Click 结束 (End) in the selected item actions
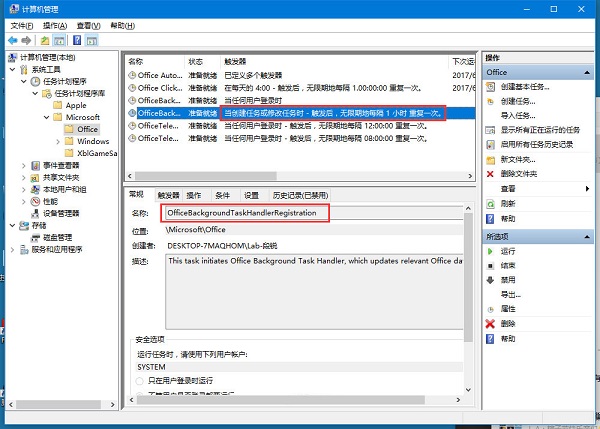 click(x=508, y=265)
